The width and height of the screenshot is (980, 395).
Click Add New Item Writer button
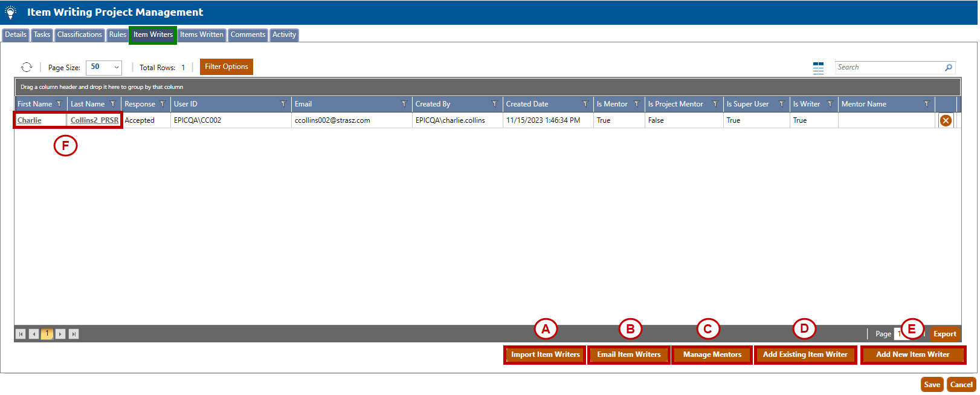[x=912, y=354]
